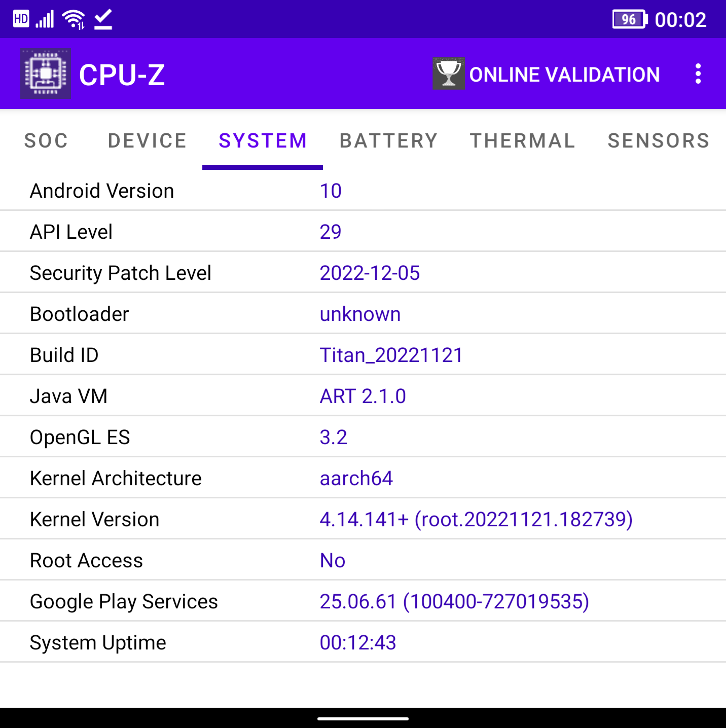Open the three-dot overflow menu
Image resolution: width=726 pixels, height=728 pixels.
tap(698, 74)
